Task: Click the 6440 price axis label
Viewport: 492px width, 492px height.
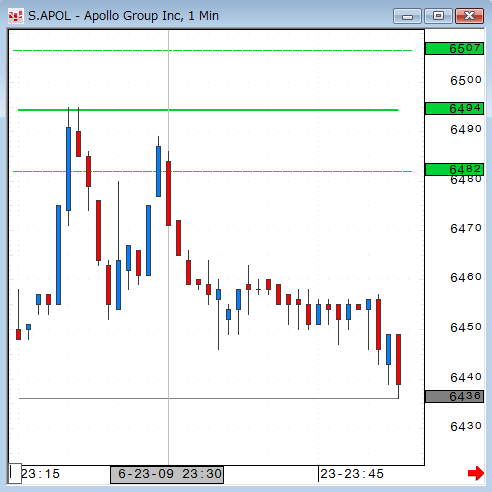Action: pyautogui.click(x=466, y=377)
